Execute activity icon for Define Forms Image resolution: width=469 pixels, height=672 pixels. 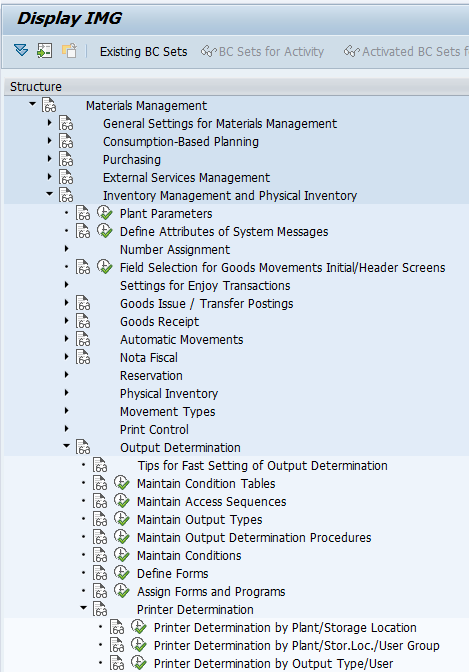pyautogui.click(x=122, y=573)
